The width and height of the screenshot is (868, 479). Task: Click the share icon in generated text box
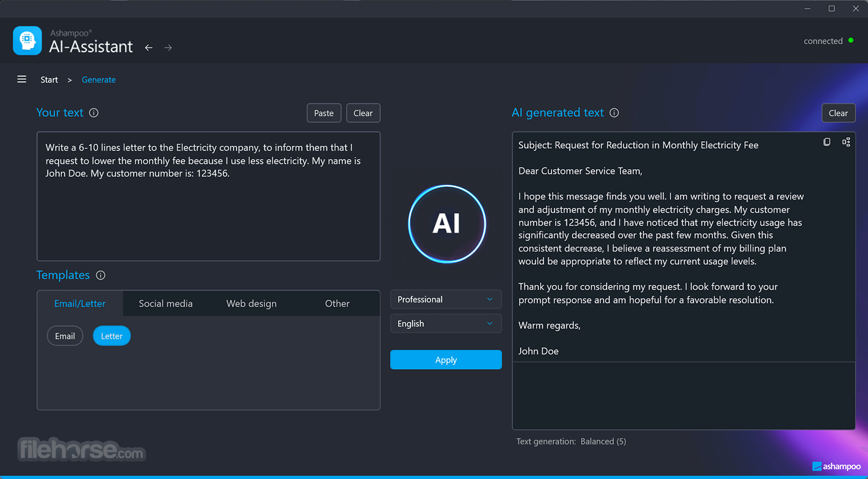pos(846,142)
